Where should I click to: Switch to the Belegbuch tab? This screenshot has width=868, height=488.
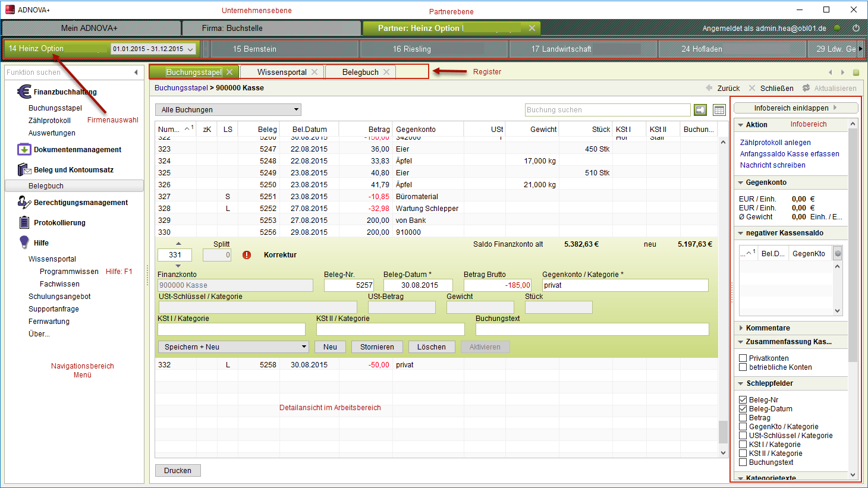point(360,72)
